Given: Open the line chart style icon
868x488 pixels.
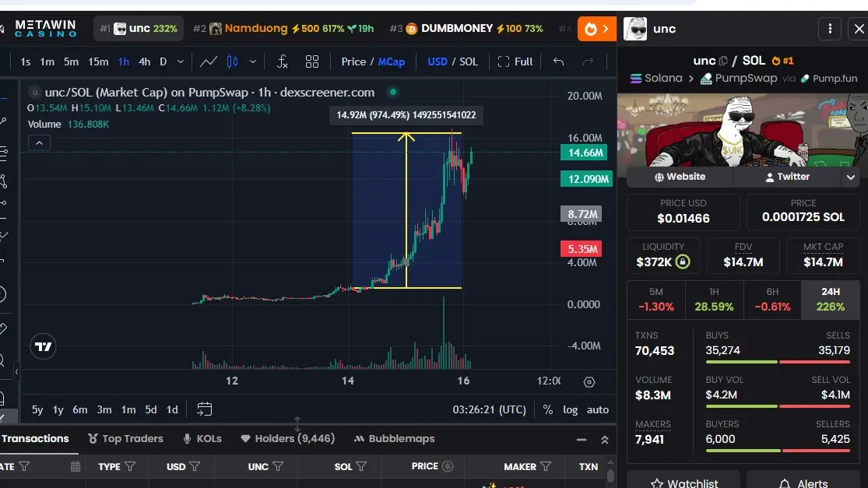Looking at the screenshot, I should point(208,61).
